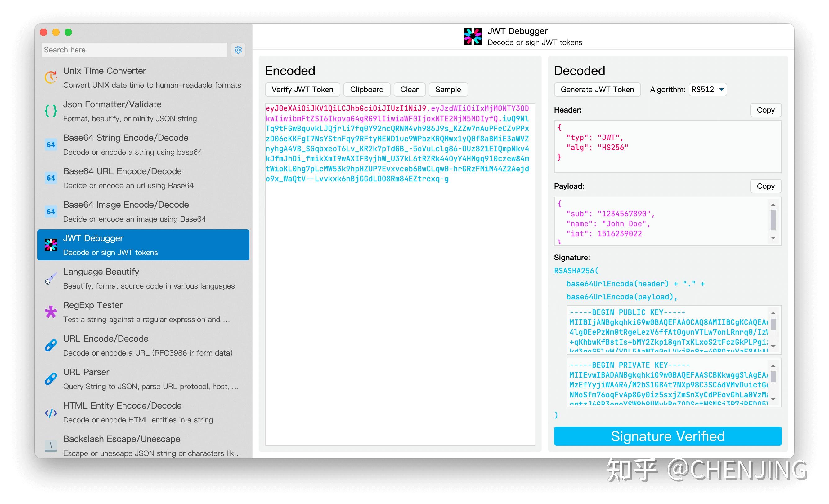Click the Json Formatter braces icon

(x=51, y=111)
